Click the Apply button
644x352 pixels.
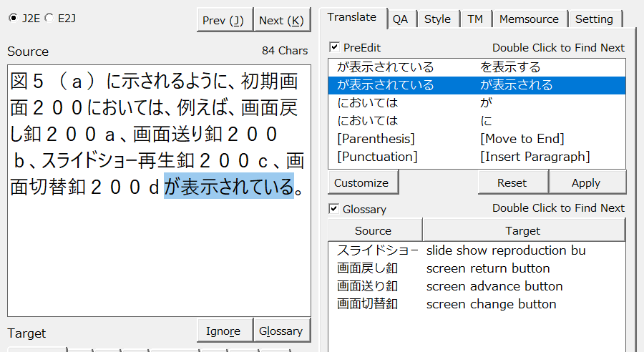pyautogui.click(x=586, y=182)
